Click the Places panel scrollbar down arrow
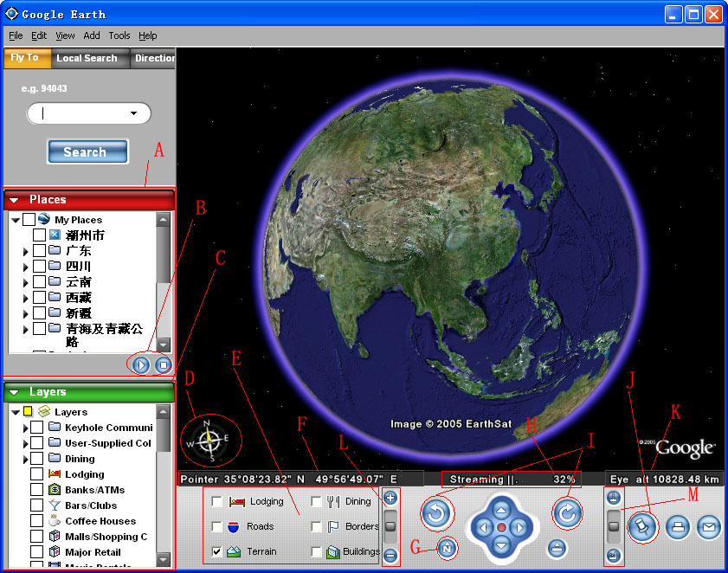Screen dimensions: 728x573 [163, 344]
